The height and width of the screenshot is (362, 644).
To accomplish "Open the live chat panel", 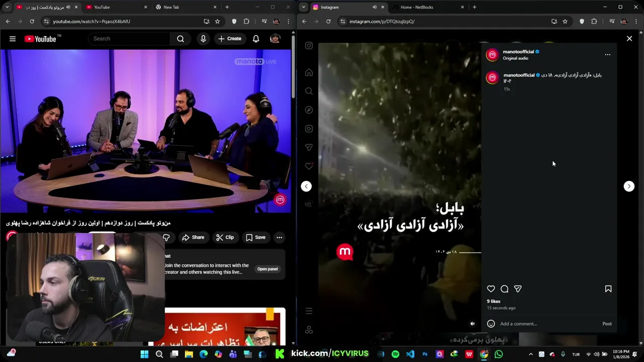I will [267, 269].
